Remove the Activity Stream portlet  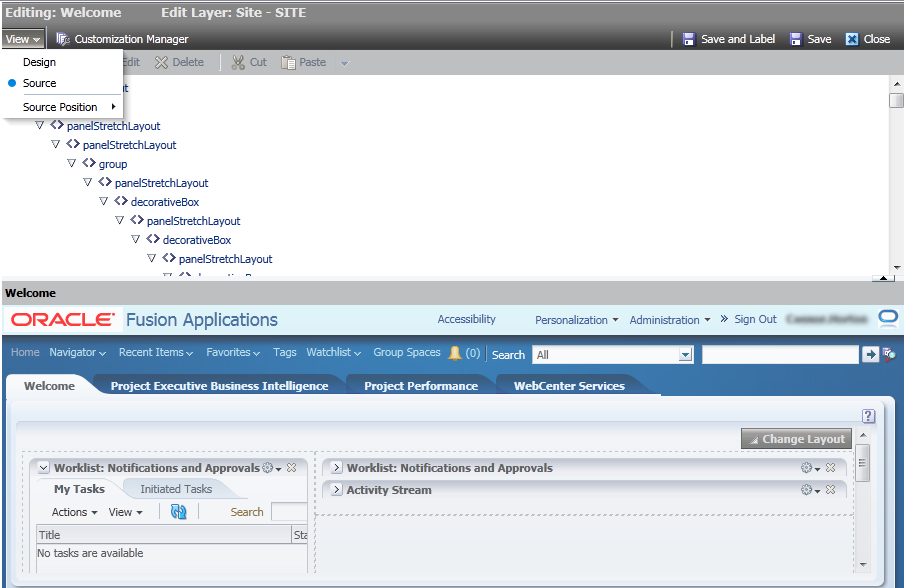point(830,489)
